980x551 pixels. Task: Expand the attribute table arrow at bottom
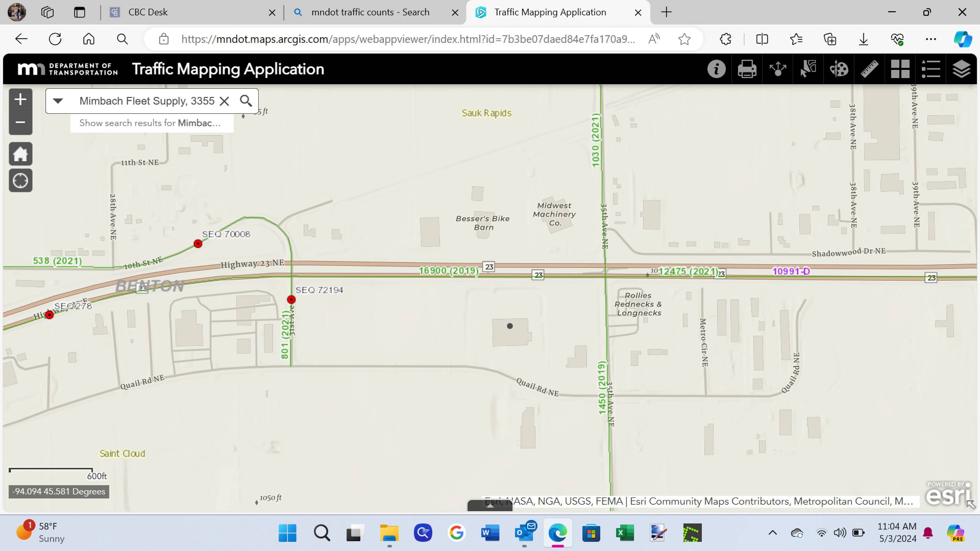coord(490,505)
